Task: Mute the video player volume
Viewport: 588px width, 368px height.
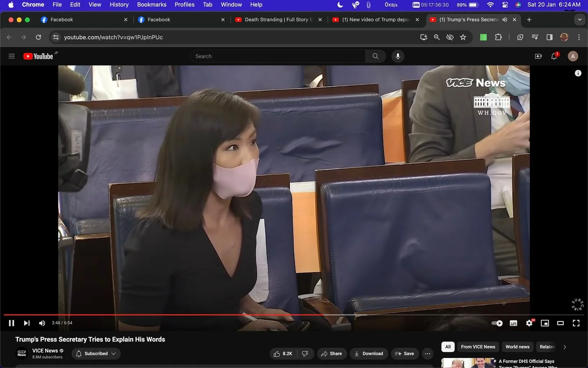Action: (42, 323)
